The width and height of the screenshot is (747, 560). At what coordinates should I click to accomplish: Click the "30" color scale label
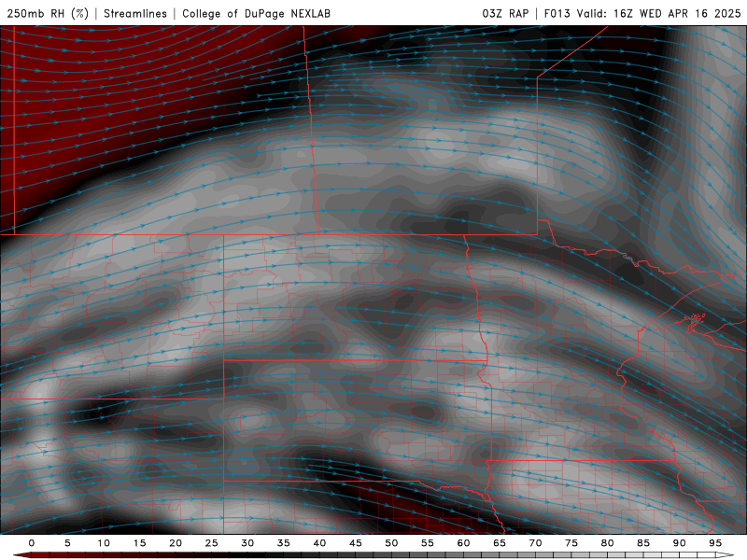point(247,543)
